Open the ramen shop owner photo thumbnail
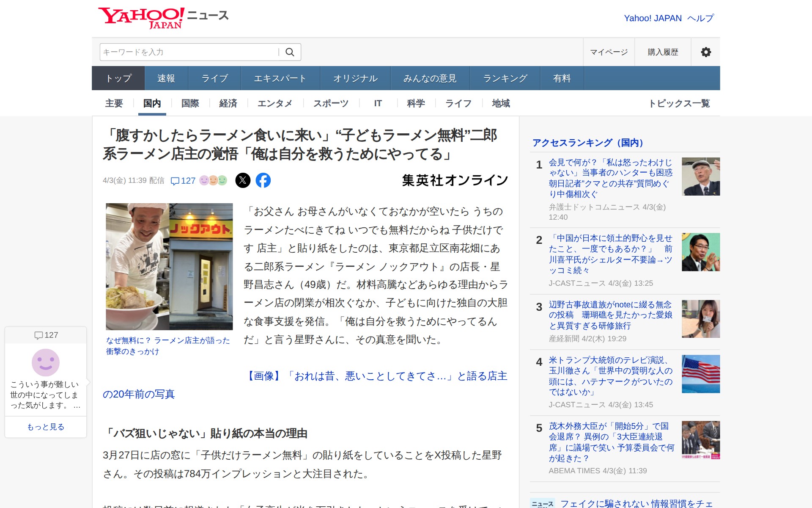This screenshot has height=508, width=812. pos(169,266)
